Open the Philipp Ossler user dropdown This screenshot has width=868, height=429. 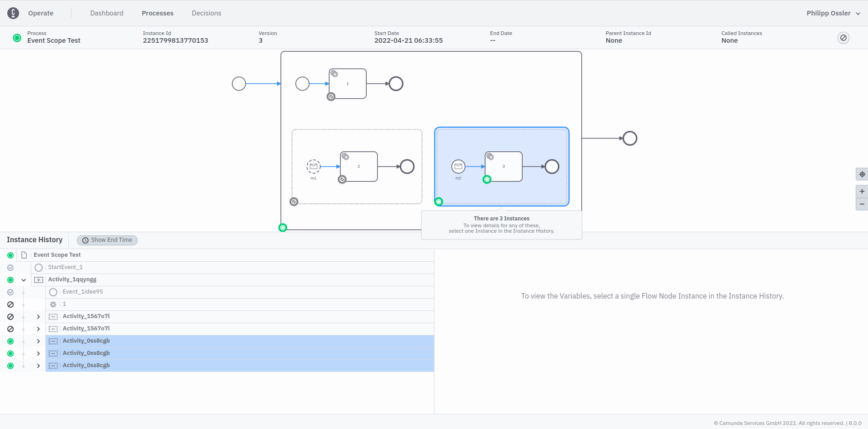tap(833, 13)
